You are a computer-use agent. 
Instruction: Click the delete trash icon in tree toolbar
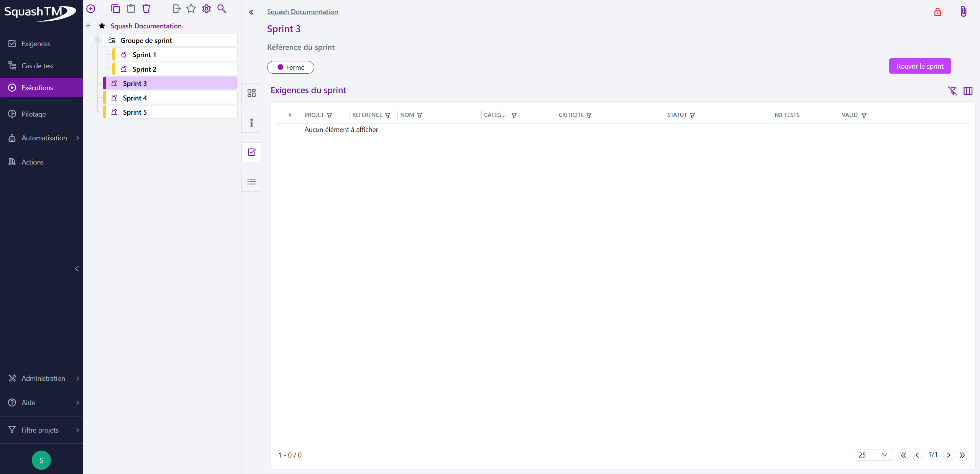tap(146, 8)
